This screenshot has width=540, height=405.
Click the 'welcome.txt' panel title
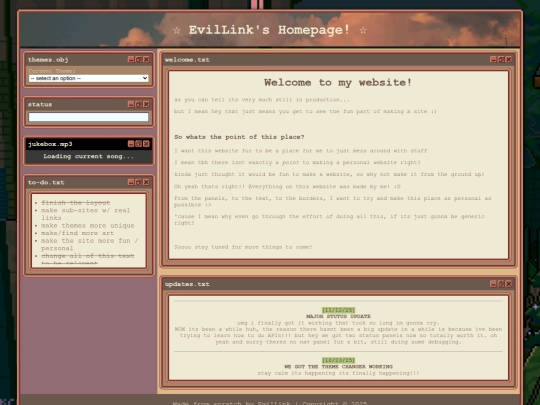[x=187, y=60]
